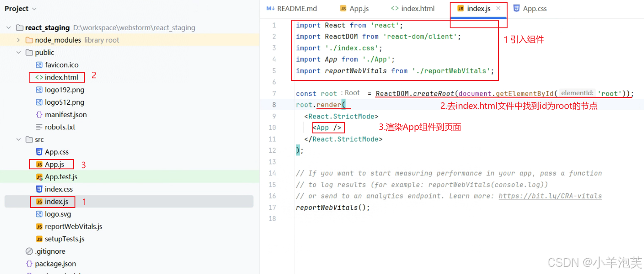Click index.js JS icon in tree
The image size is (644, 274).
[x=39, y=202]
